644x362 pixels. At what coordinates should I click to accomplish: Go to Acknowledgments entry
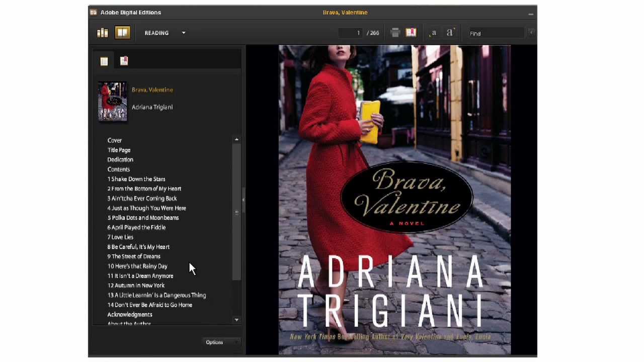(129, 315)
